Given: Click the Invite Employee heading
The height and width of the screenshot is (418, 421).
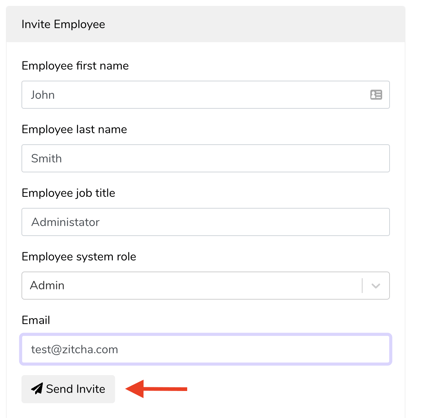Looking at the screenshot, I should coord(63,24).
